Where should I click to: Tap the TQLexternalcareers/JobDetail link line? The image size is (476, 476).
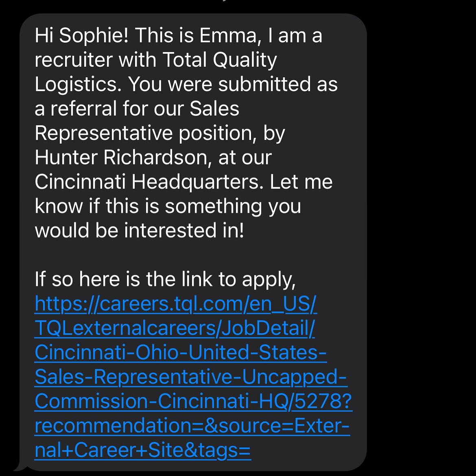(175, 328)
